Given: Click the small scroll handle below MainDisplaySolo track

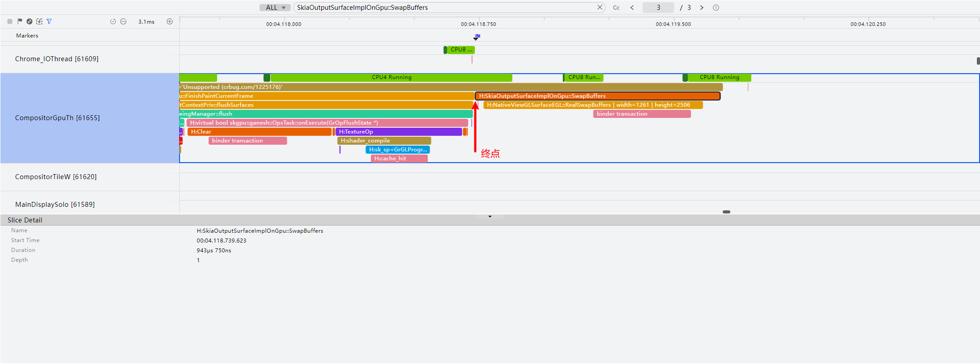Looking at the screenshot, I should pyautogui.click(x=726, y=212).
